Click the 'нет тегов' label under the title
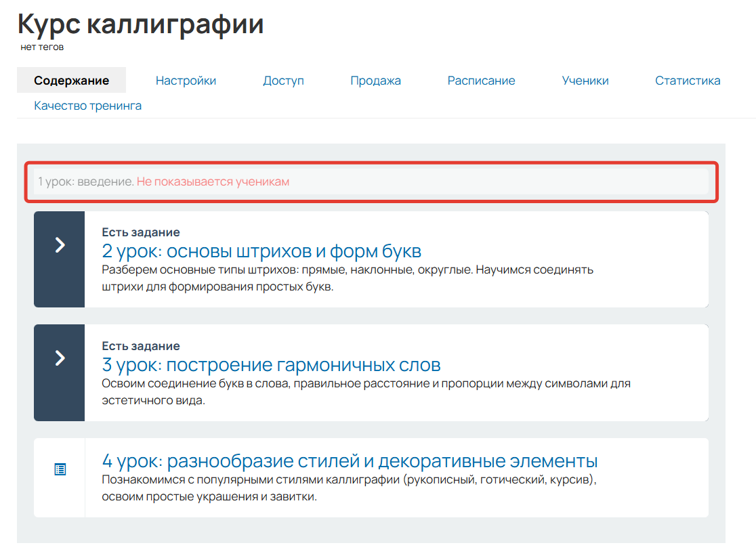Screen dimensions: 756x560 [43, 47]
